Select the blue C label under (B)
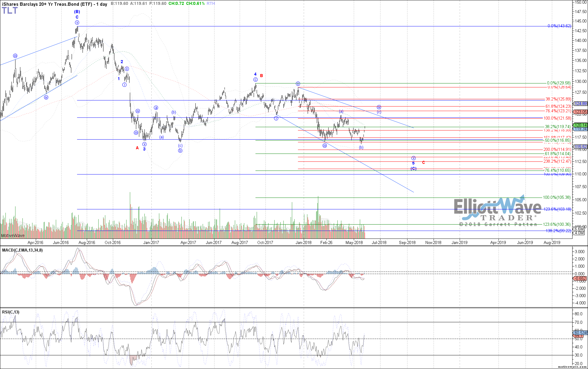The width and height of the screenshot is (588, 369). [x=77, y=17]
